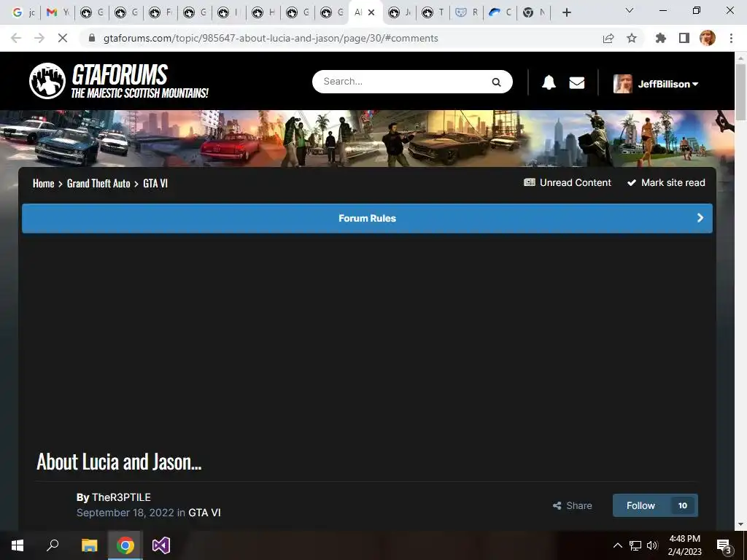Open the volume control

point(652,545)
